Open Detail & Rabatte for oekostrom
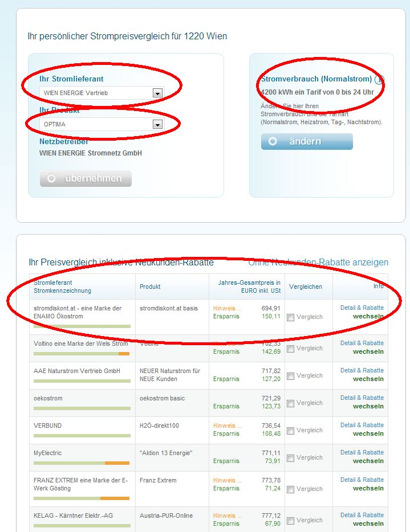The image size is (410, 532). coord(362,398)
